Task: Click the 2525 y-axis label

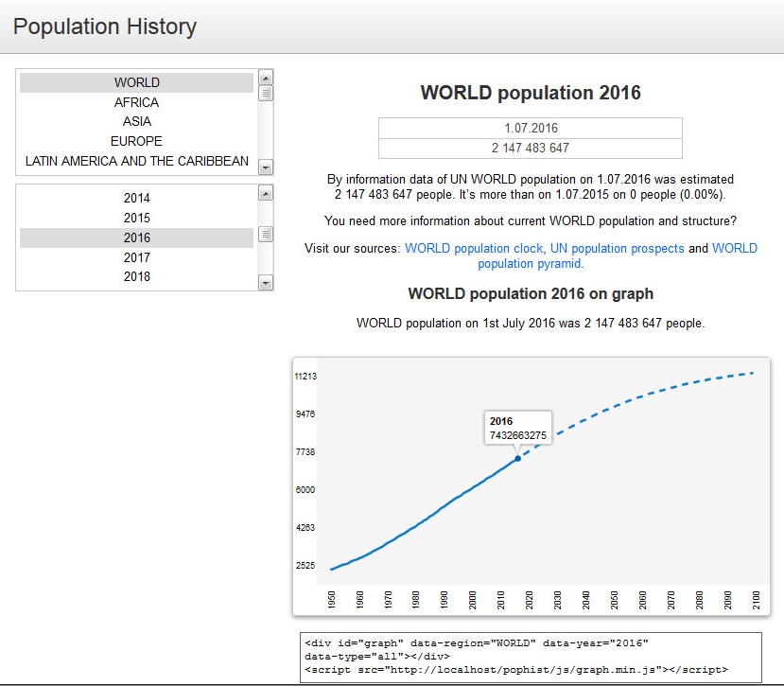Action: (x=305, y=566)
